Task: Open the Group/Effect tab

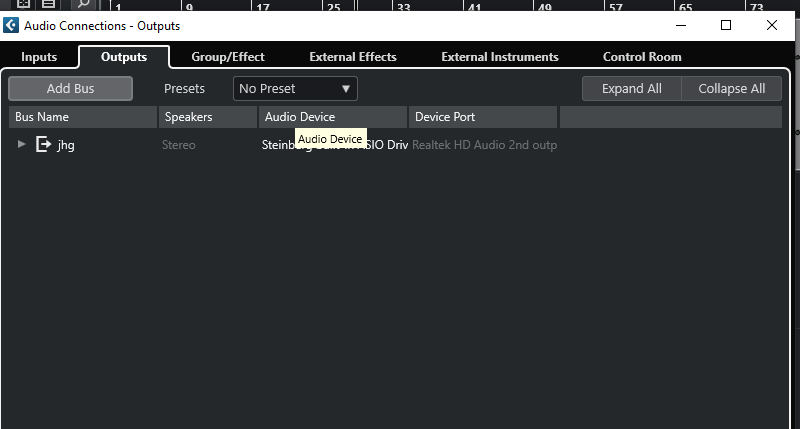Action: 228,57
